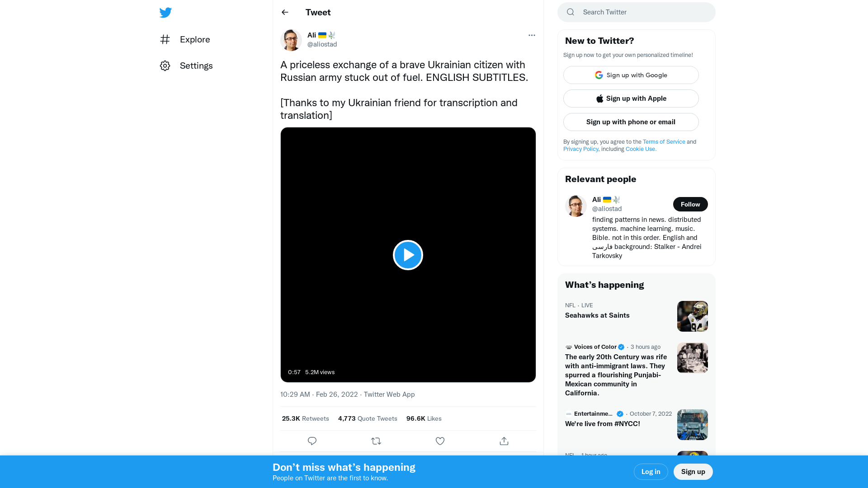Click the Entertainment account verified badge
This screenshot has width=868, height=488.
click(620, 414)
